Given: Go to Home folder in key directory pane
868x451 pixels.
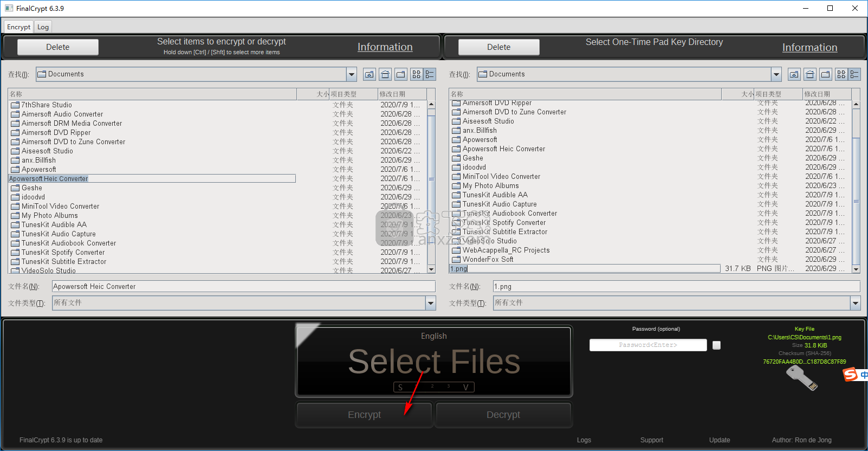Looking at the screenshot, I should click(810, 74).
